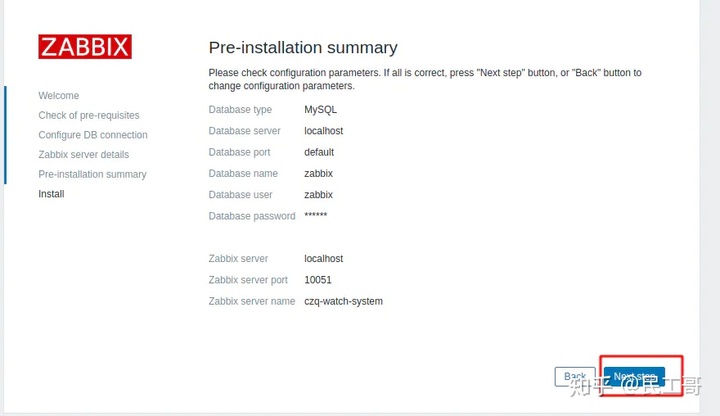Screen dimensions: 720x416
Task: Select the Install step in sidebar
Action: click(x=51, y=194)
